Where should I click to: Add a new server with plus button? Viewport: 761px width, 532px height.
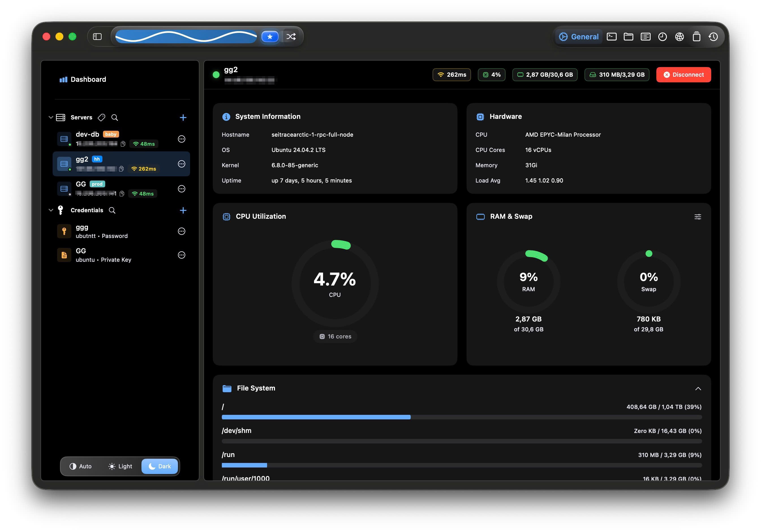(183, 117)
